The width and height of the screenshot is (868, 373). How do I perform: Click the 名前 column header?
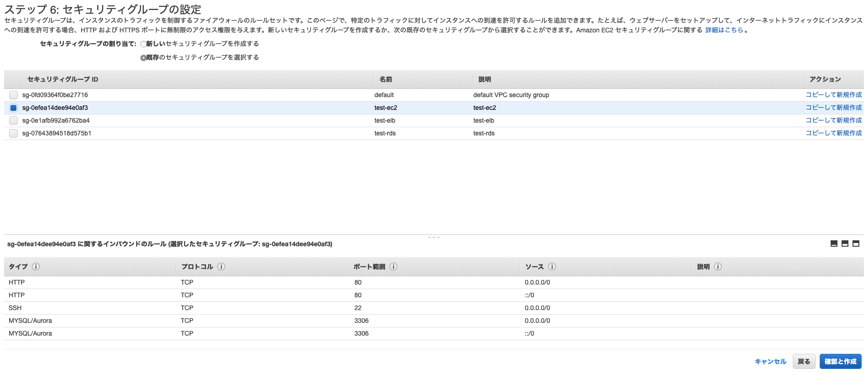pos(385,79)
